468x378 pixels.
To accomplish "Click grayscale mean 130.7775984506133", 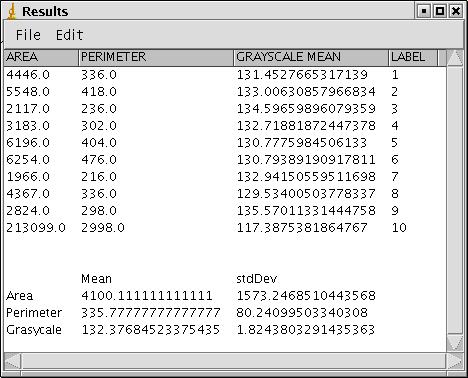I will (302, 143).
